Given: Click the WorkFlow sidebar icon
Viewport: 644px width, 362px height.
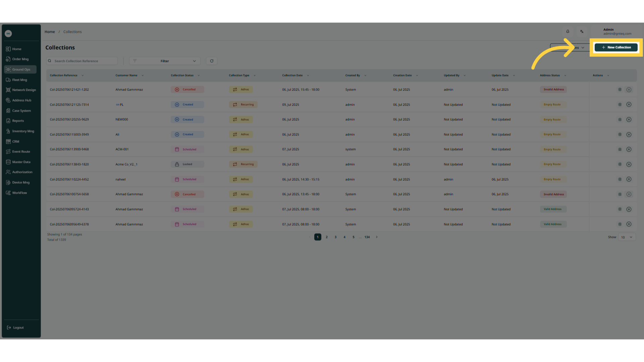Looking at the screenshot, I should coord(8,193).
